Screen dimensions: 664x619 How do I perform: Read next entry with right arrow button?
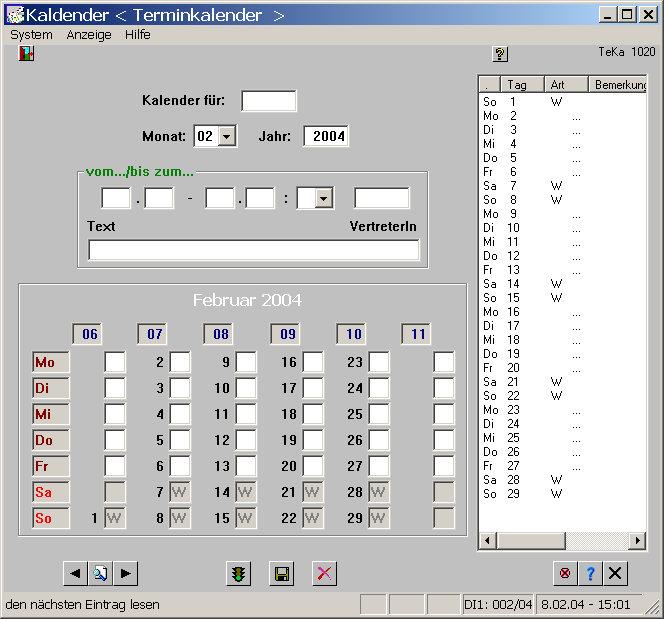click(x=126, y=573)
